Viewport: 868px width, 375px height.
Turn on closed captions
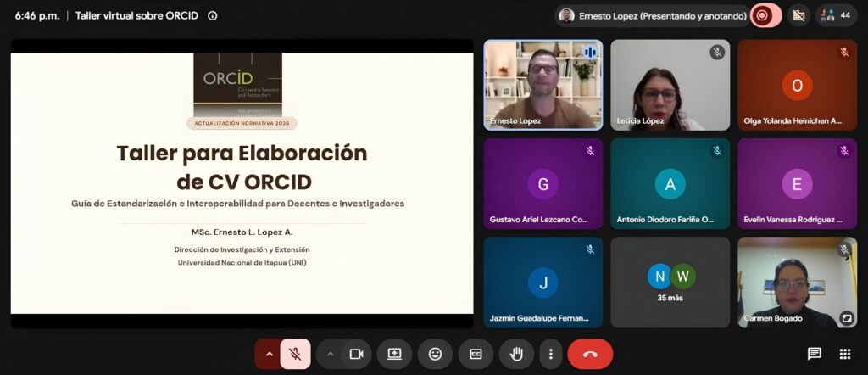[x=476, y=354]
